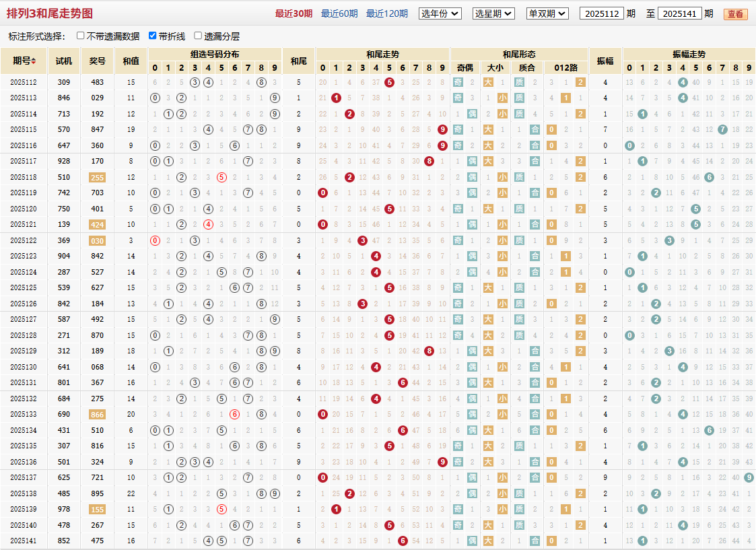Toggle the 遗漏分层 checkbox

coord(198,36)
